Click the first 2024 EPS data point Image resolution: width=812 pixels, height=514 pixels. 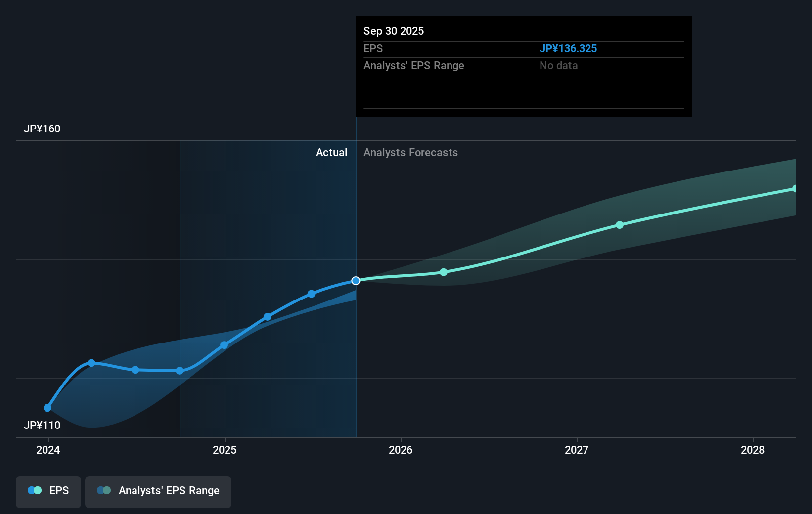[47, 408]
